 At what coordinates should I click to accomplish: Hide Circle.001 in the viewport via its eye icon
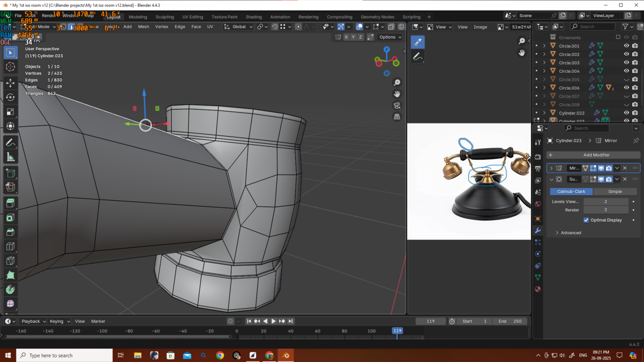pos(626,46)
